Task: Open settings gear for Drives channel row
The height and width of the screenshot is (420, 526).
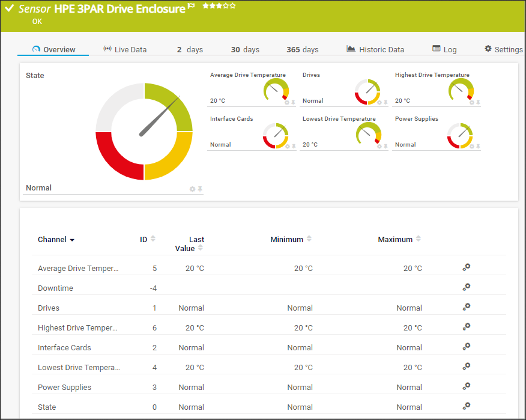Action: (466, 307)
